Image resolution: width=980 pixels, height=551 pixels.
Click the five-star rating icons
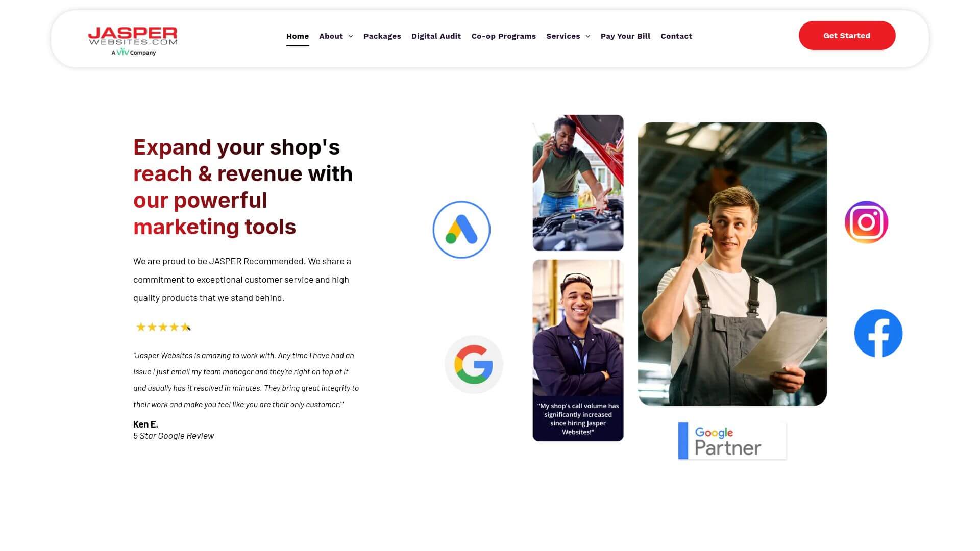tap(163, 327)
